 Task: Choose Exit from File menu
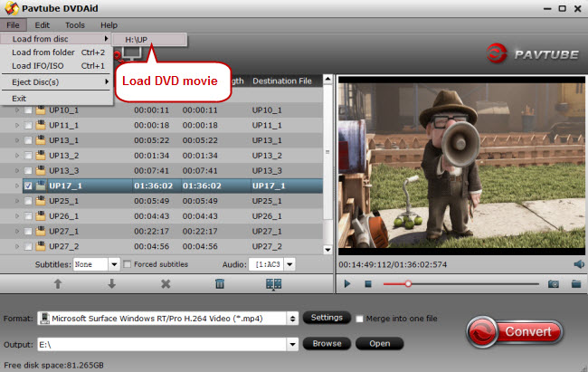(56, 99)
